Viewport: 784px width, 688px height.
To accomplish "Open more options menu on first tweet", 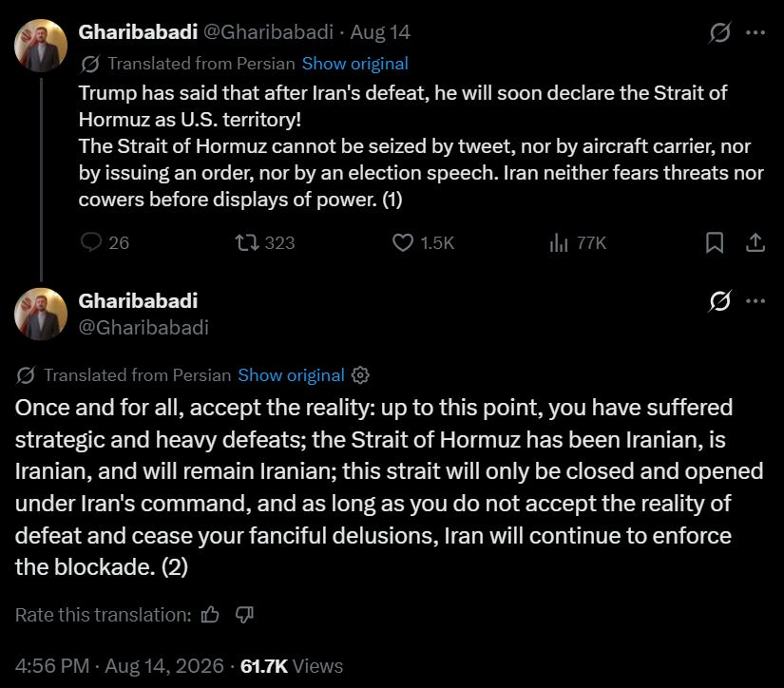I will (755, 32).
